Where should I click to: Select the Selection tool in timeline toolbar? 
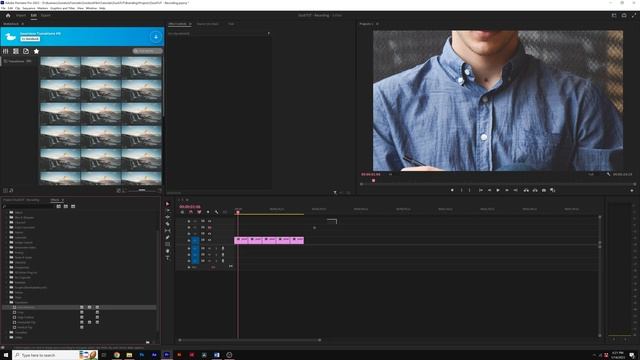[x=167, y=204]
